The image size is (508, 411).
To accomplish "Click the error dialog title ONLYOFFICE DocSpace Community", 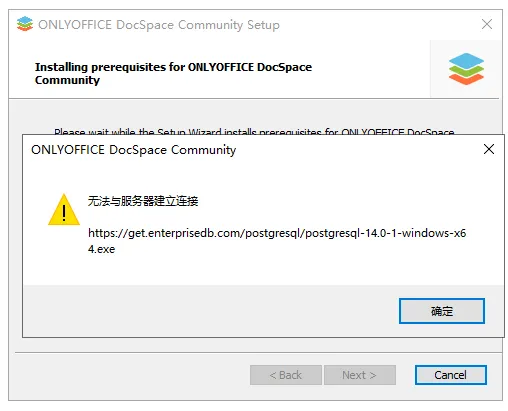I will pyautogui.click(x=134, y=150).
